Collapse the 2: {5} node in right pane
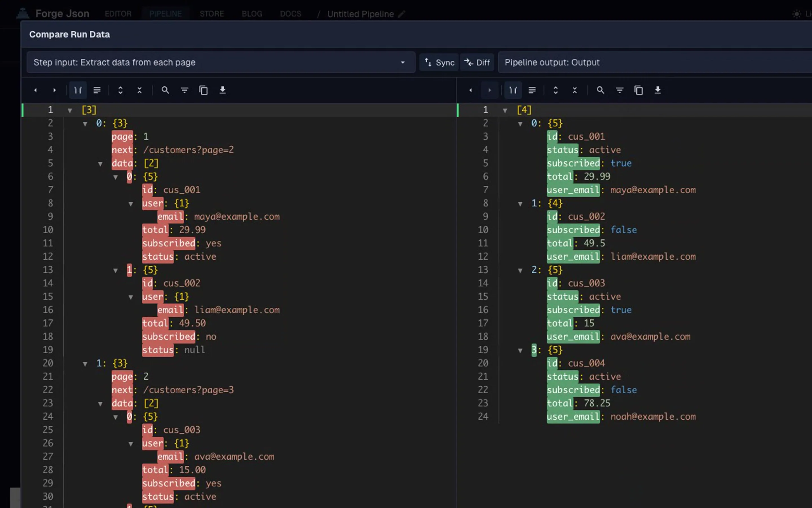 click(520, 270)
